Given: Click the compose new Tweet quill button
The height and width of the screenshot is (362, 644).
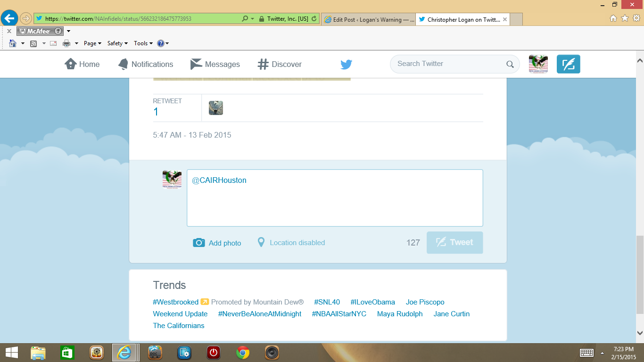Looking at the screenshot, I should (x=569, y=64).
